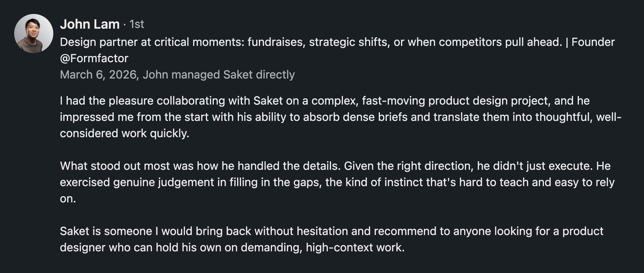The width and height of the screenshot is (644, 273).
Task: Click the @Formfactor text in headline
Action: click(94, 58)
